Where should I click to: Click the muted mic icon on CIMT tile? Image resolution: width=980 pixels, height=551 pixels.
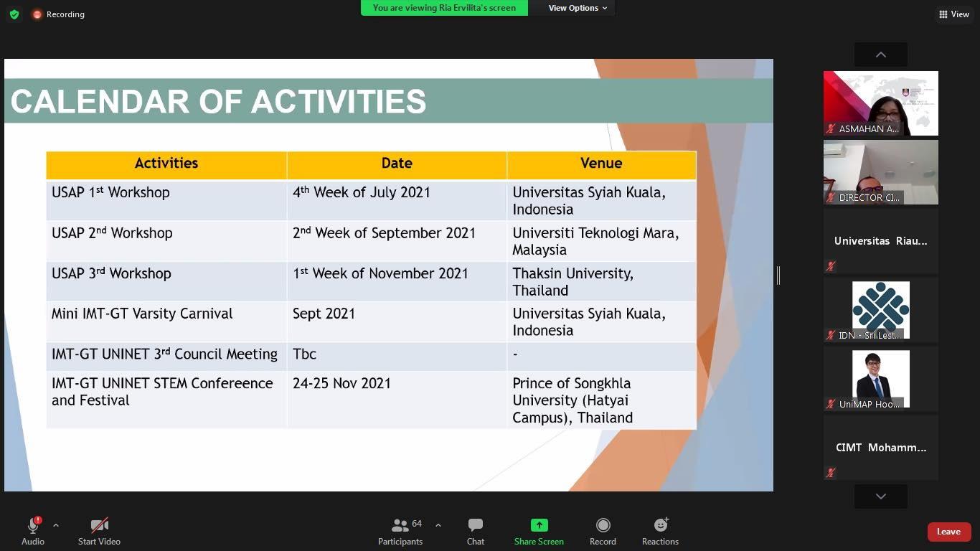(x=831, y=473)
